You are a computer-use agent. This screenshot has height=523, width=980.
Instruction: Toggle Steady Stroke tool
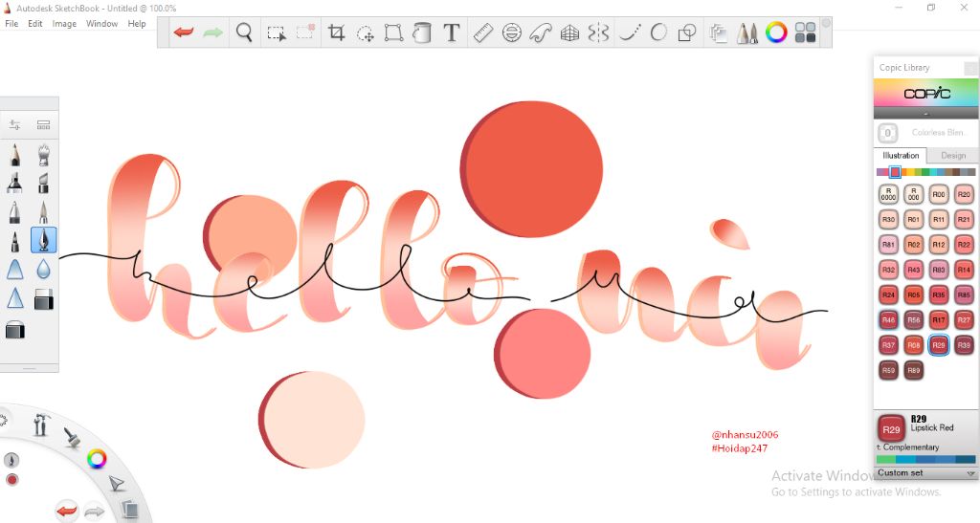pyautogui.click(x=630, y=33)
